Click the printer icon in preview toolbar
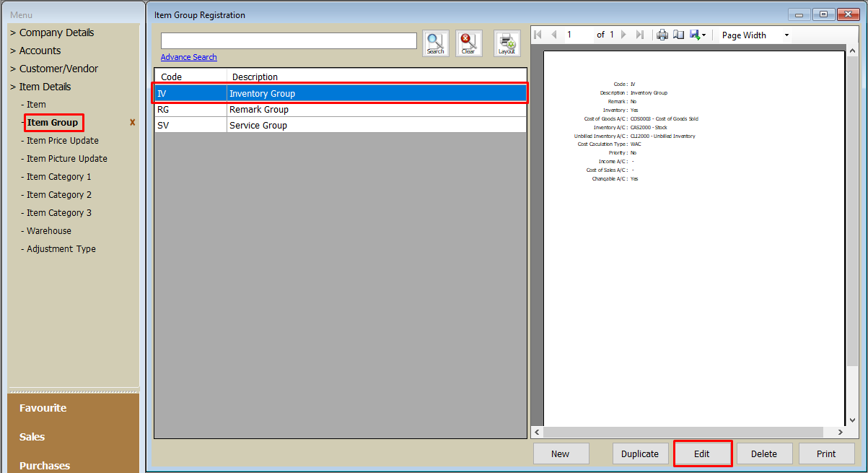 click(x=662, y=35)
